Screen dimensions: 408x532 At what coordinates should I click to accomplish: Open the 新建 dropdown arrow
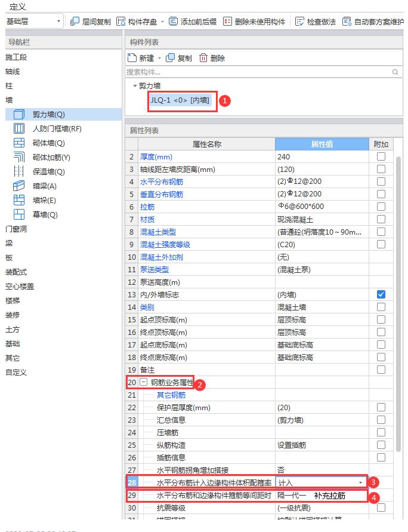coord(159,58)
